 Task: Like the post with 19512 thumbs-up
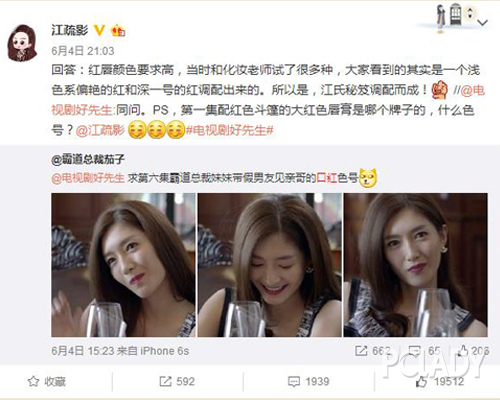[x=440, y=381]
